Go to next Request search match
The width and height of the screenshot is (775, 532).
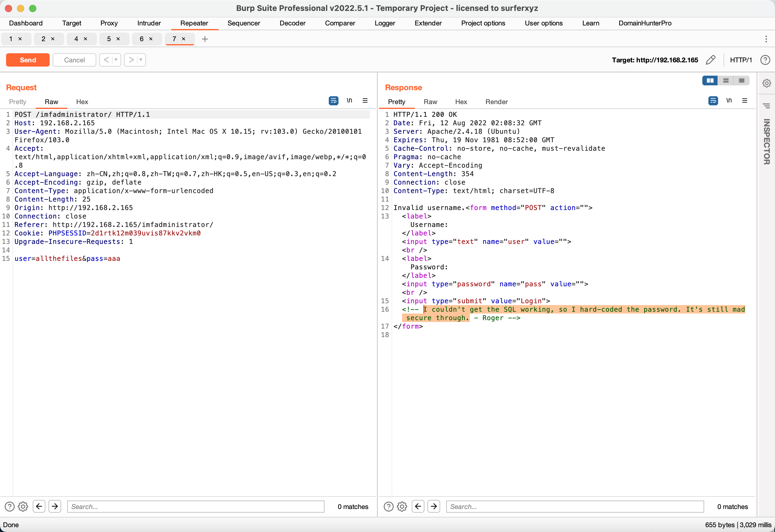(55, 507)
